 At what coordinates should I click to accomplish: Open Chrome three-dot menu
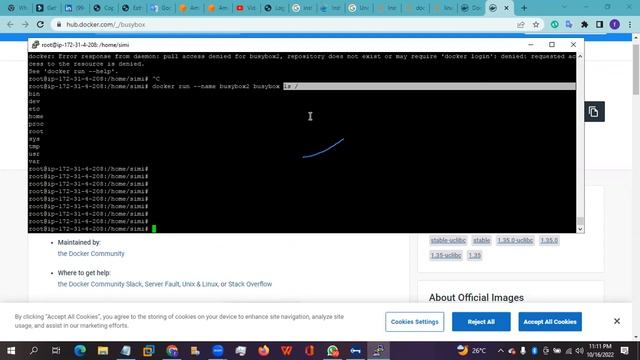[x=630, y=24]
